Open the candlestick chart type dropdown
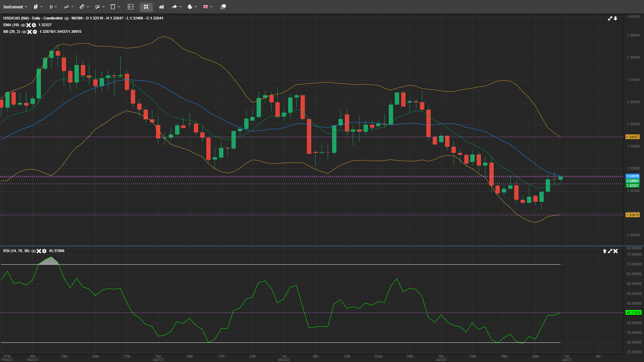Viewport: 644px width, 362px height. (x=36, y=7)
